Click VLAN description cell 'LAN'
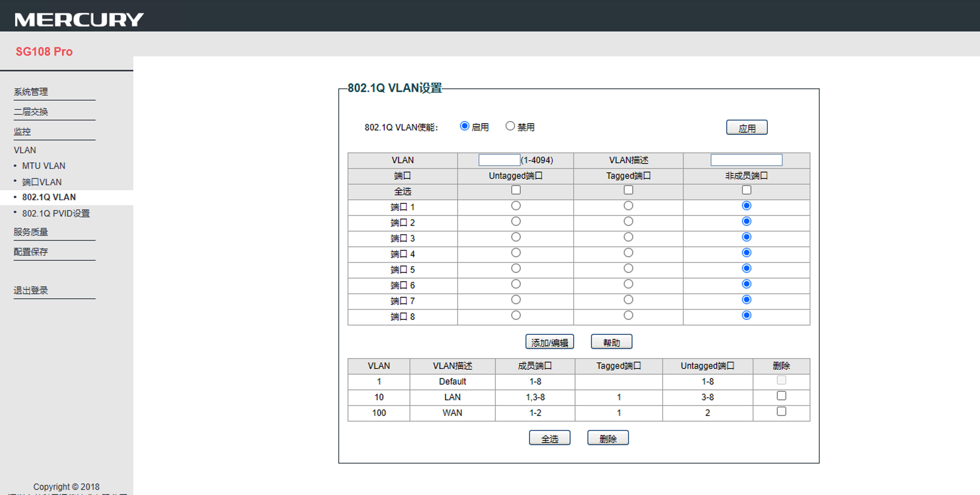This screenshot has width=980, height=495. 452,397
